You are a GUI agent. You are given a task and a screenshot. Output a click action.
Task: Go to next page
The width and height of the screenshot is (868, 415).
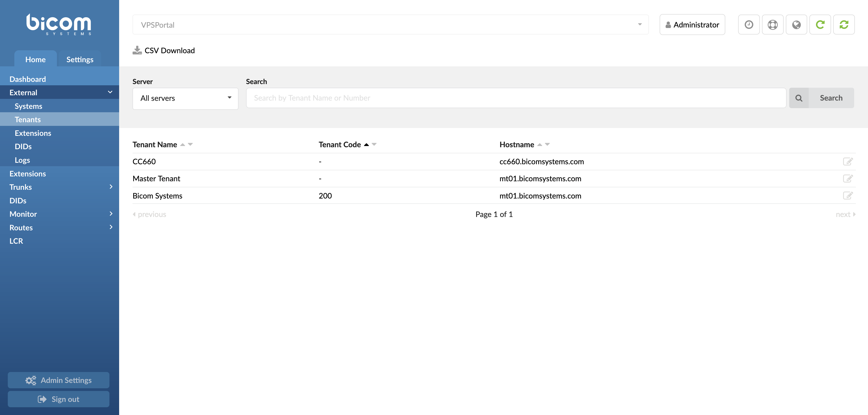click(845, 214)
